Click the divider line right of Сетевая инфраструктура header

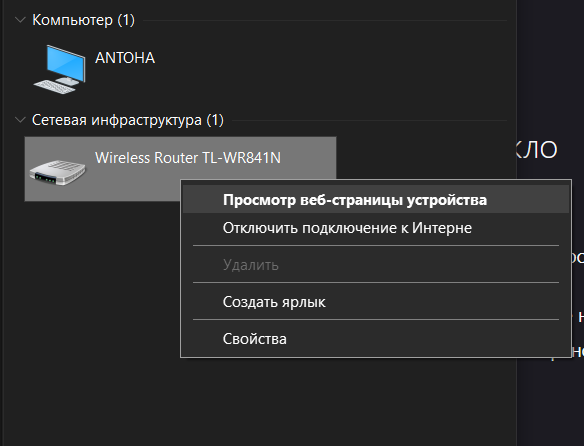pos(369,121)
